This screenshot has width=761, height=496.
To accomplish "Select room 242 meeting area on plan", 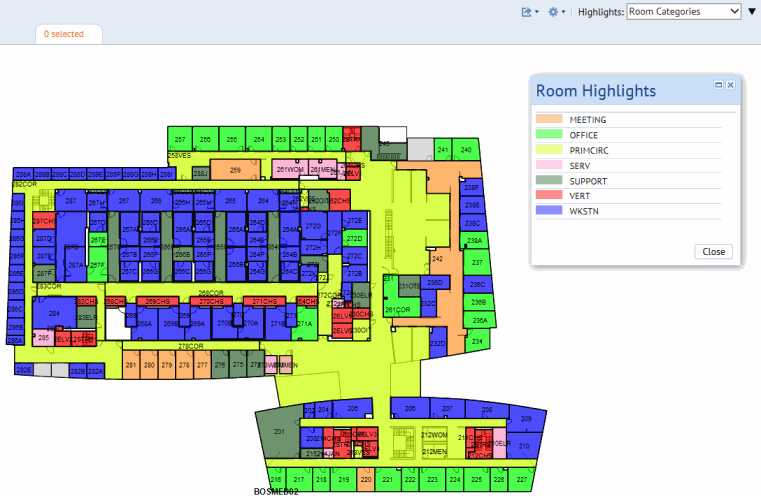I will pyautogui.click(x=438, y=258).
